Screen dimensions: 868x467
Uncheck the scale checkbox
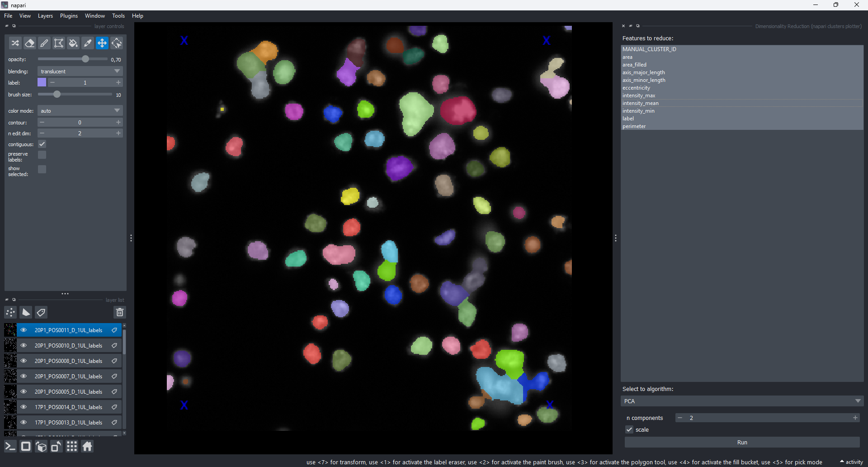click(x=629, y=429)
